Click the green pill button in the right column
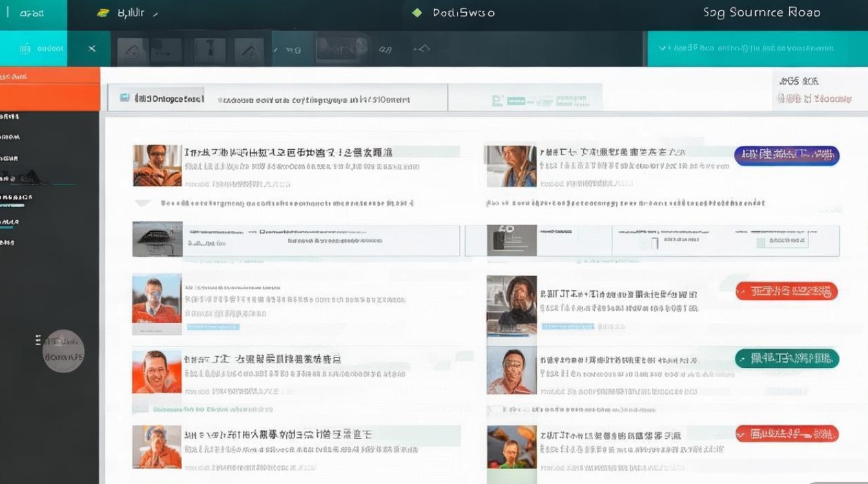Image resolution: width=868 pixels, height=484 pixels. pyautogui.click(x=787, y=358)
